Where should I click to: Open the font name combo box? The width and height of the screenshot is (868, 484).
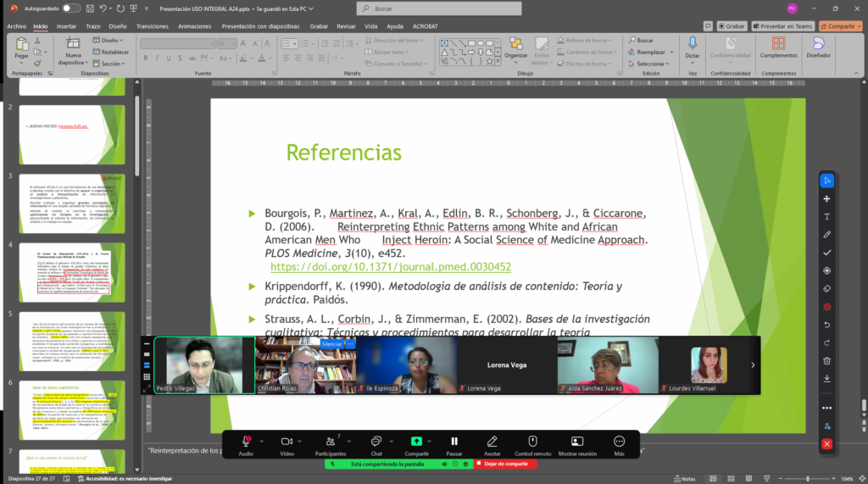click(x=178, y=43)
